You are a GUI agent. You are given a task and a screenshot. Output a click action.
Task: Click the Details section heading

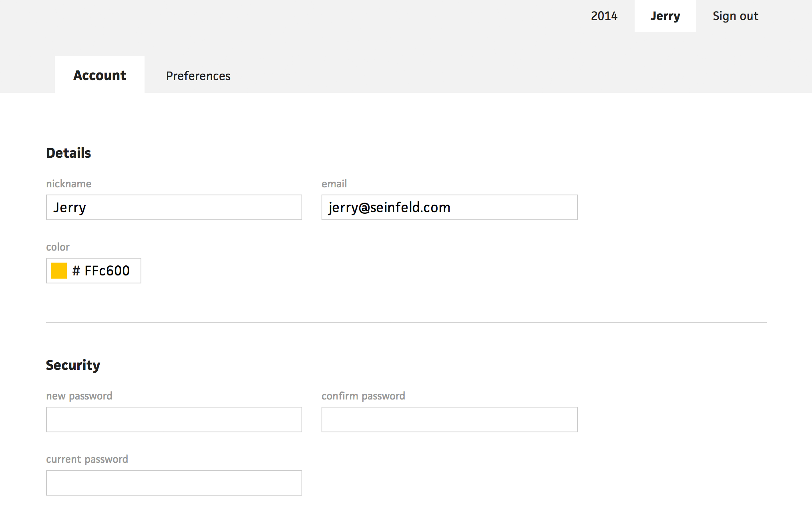pyautogui.click(x=68, y=153)
